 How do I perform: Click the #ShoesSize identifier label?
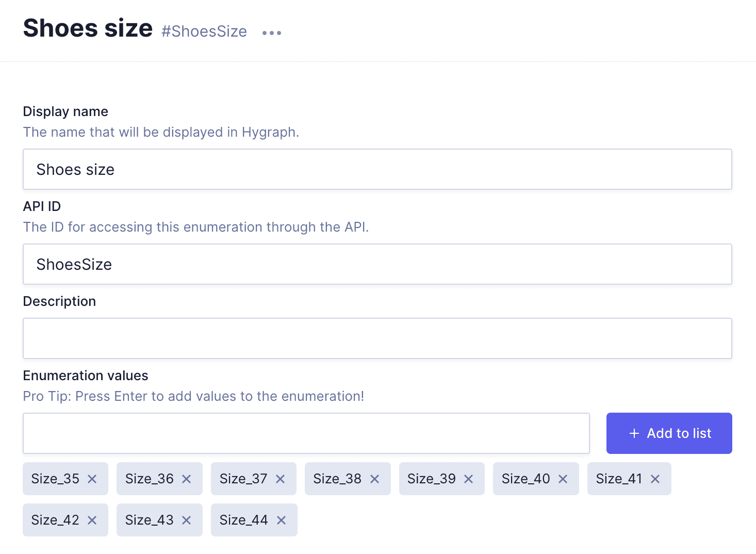click(x=204, y=31)
